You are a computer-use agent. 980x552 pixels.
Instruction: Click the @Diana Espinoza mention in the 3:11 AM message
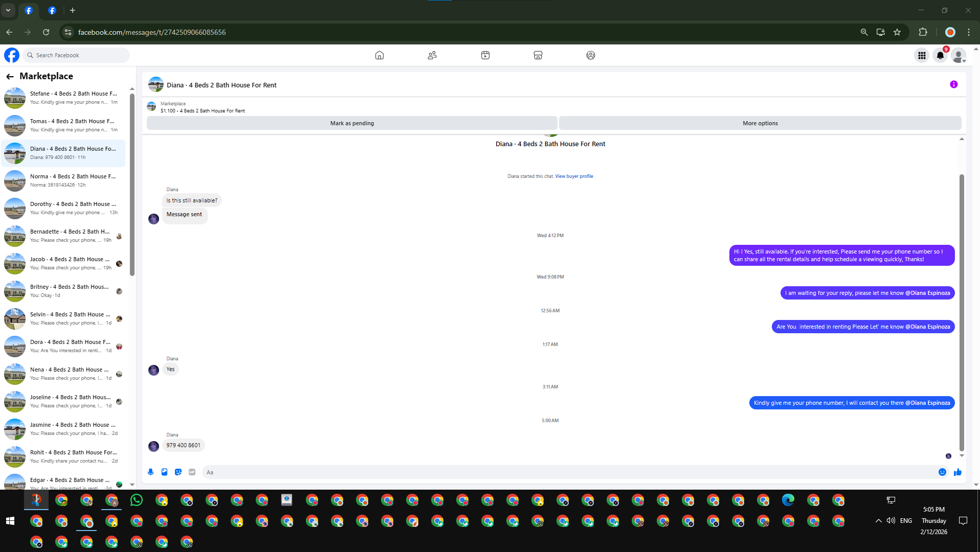[x=927, y=403]
